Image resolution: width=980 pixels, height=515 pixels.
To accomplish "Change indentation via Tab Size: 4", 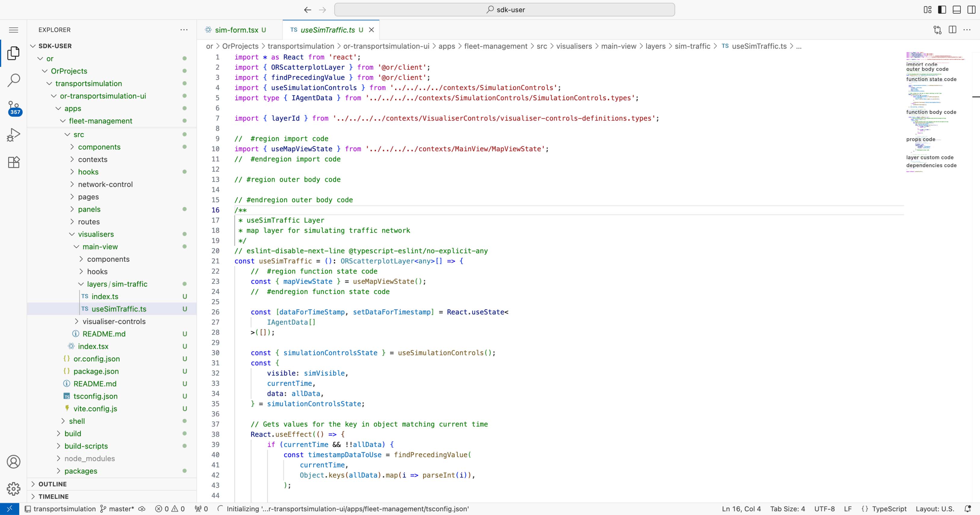I will pos(787,509).
